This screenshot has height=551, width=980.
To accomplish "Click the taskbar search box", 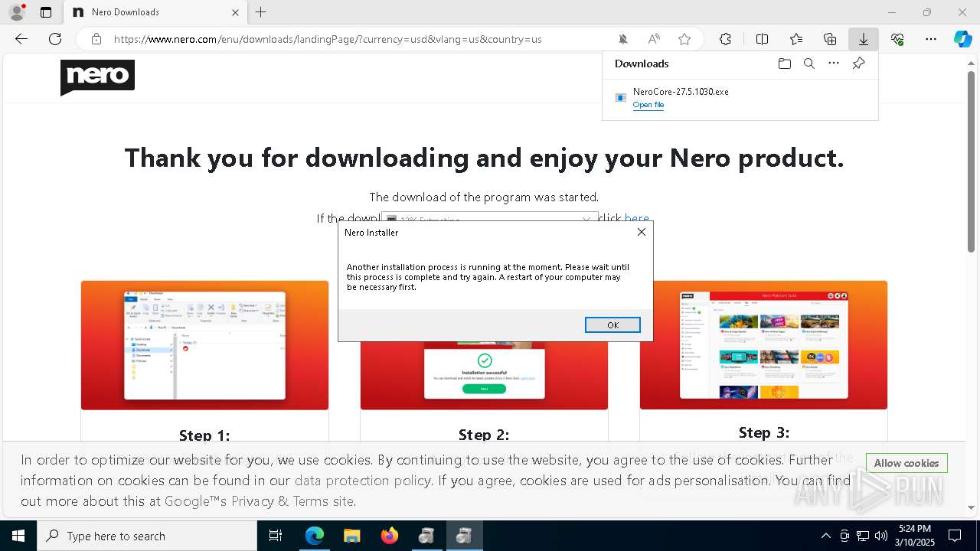I will 147,536.
